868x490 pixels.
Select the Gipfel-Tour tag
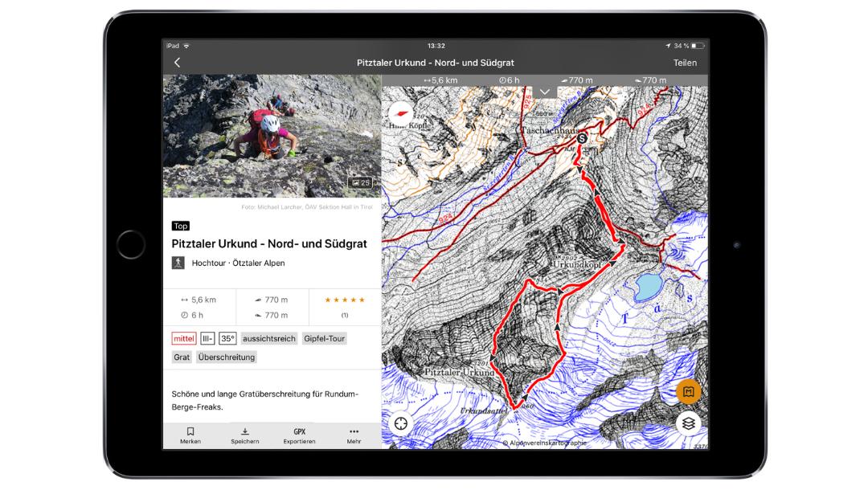(325, 338)
